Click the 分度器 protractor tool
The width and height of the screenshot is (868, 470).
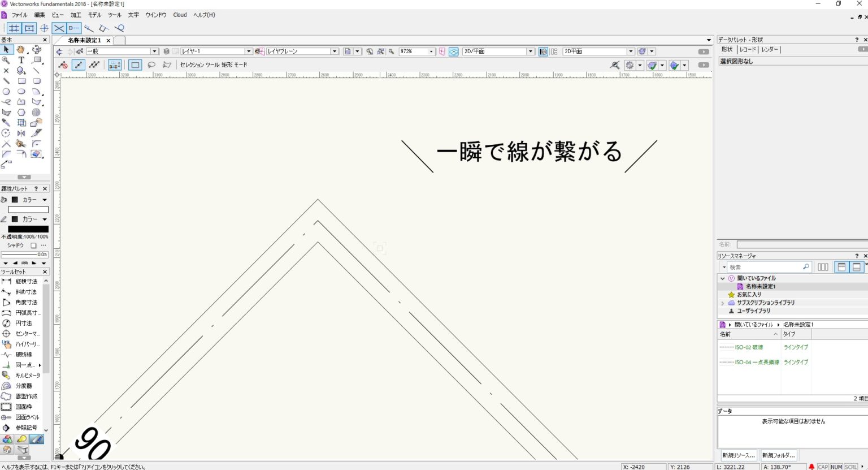(x=23, y=386)
